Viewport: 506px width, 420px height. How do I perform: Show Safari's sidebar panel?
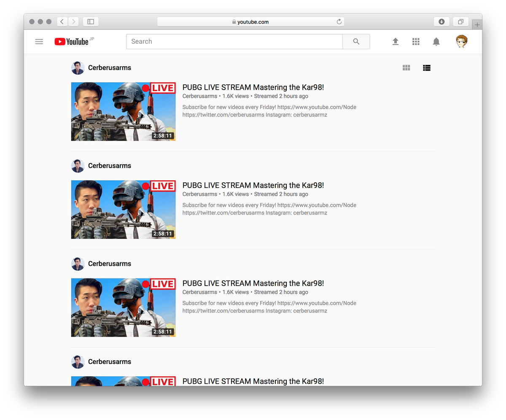click(91, 21)
